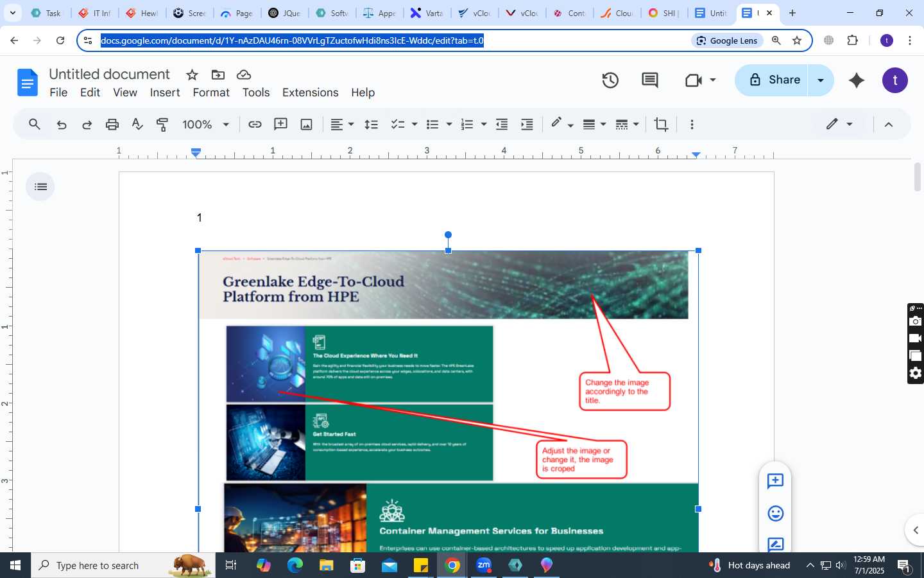Expand the Share options arrow

pos(821,80)
